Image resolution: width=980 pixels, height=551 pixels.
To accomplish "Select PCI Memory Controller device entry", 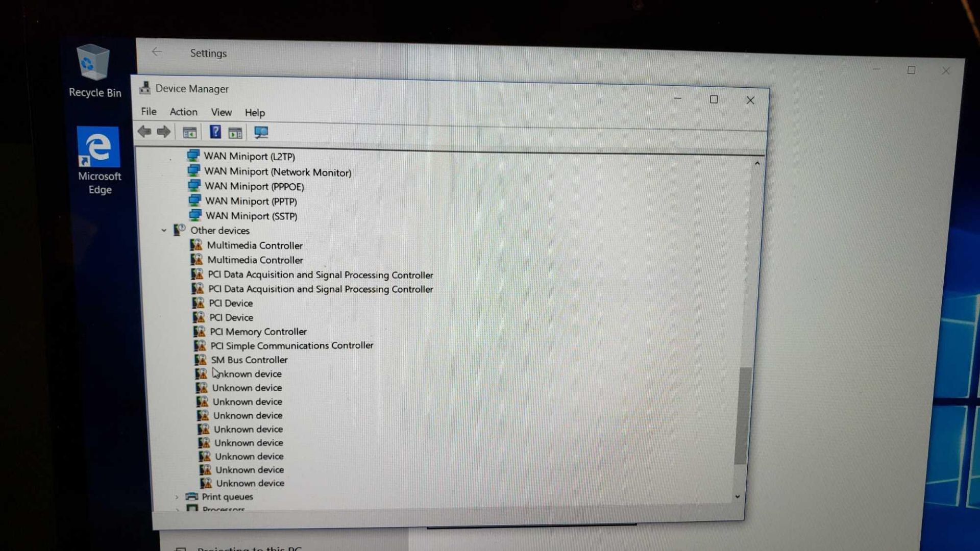I will [x=257, y=331].
